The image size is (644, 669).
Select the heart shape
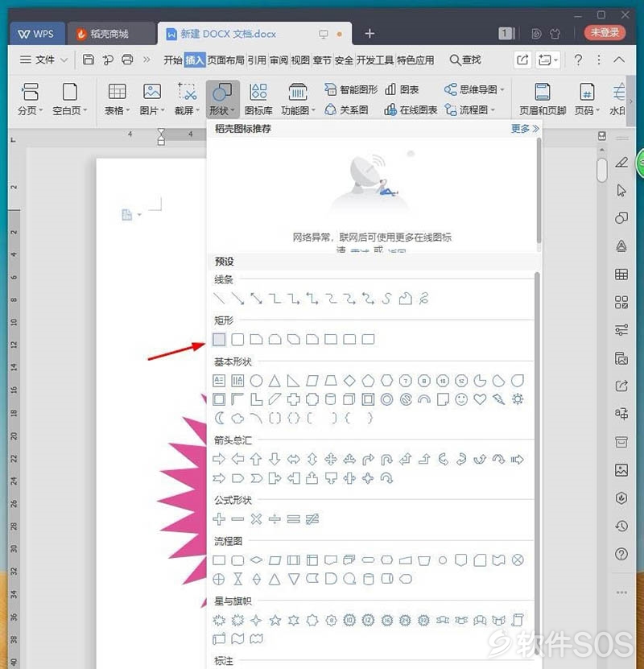(481, 399)
